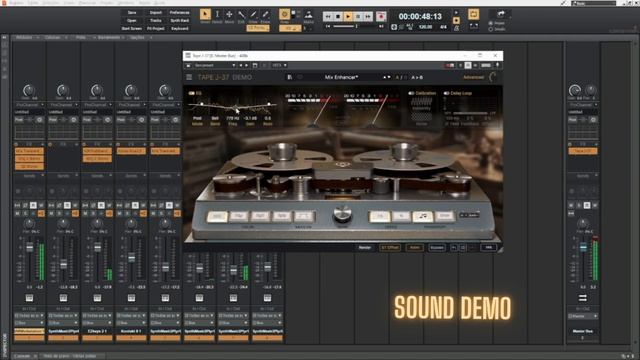Select the EZkeys 2 1 track name

pyautogui.click(x=97, y=331)
